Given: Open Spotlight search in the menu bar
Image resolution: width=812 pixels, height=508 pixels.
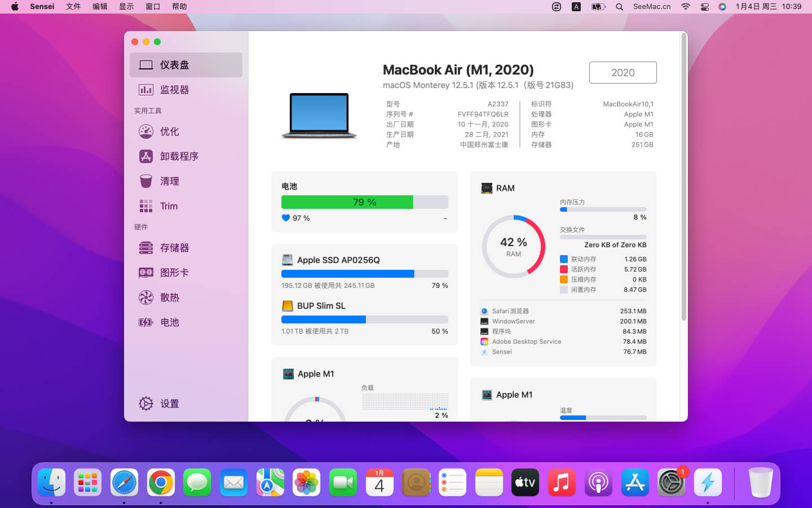Looking at the screenshot, I should click(x=619, y=7).
